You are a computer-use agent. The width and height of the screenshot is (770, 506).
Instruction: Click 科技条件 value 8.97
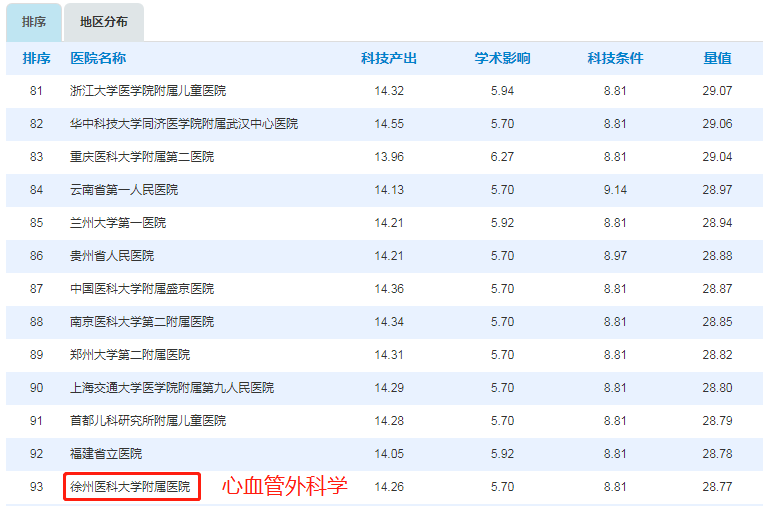(615, 255)
